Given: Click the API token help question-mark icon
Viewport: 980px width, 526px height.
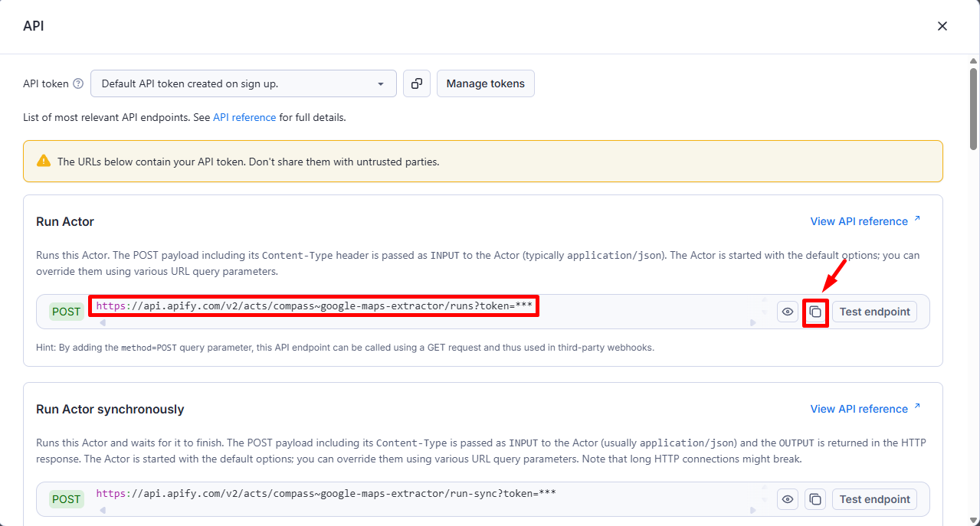Looking at the screenshot, I should click(x=78, y=84).
